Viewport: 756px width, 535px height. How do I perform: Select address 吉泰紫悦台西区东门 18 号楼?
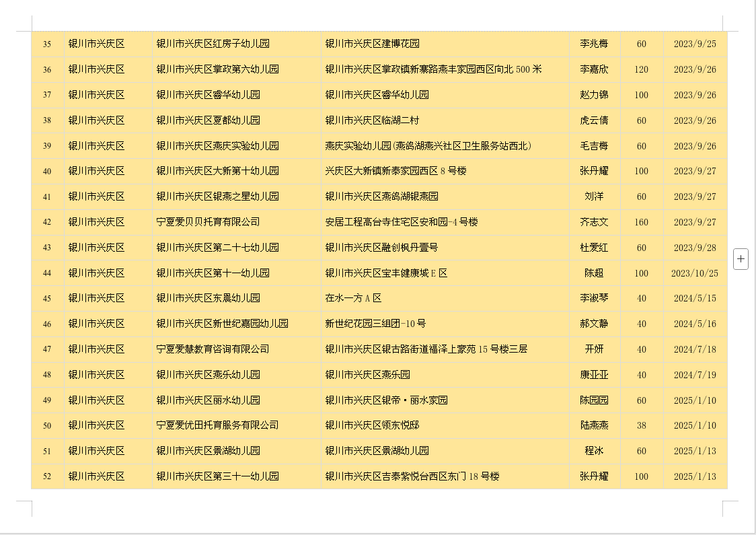click(x=412, y=477)
